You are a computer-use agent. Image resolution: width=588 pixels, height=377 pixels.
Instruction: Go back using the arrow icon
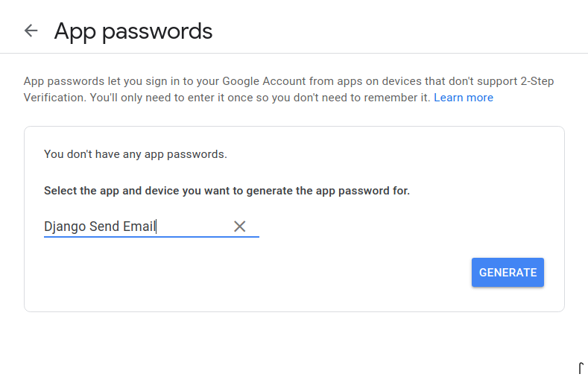(x=31, y=31)
